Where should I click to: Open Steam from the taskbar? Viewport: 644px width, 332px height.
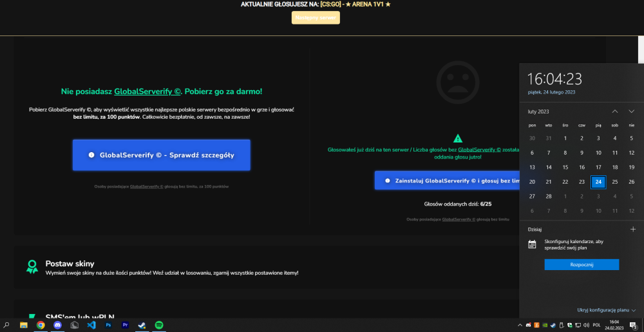click(x=142, y=325)
